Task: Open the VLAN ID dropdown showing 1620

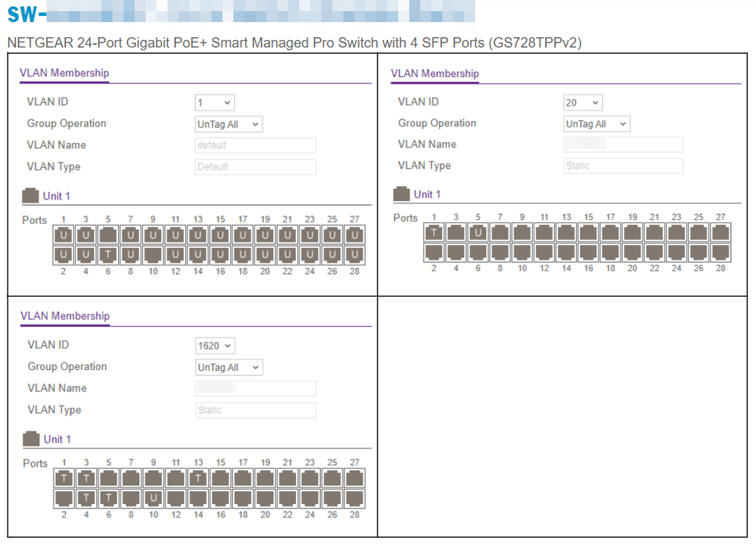Action: (x=215, y=346)
